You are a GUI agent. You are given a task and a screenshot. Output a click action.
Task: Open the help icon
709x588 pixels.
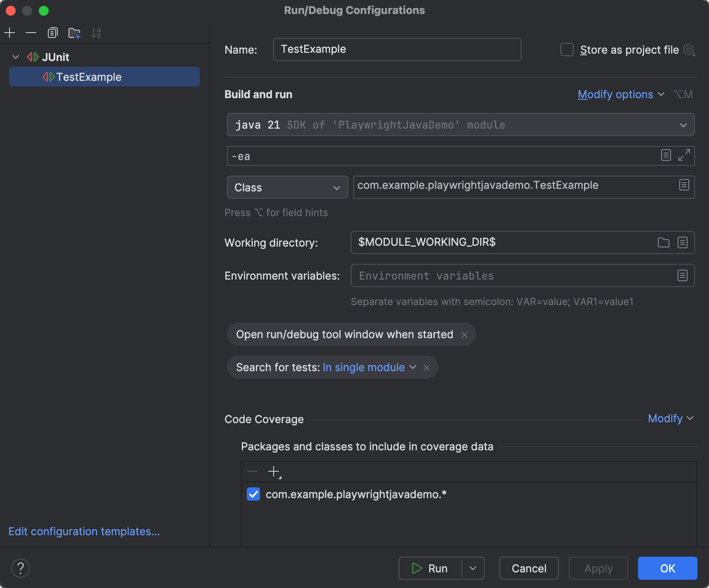click(x=20, y=568)
